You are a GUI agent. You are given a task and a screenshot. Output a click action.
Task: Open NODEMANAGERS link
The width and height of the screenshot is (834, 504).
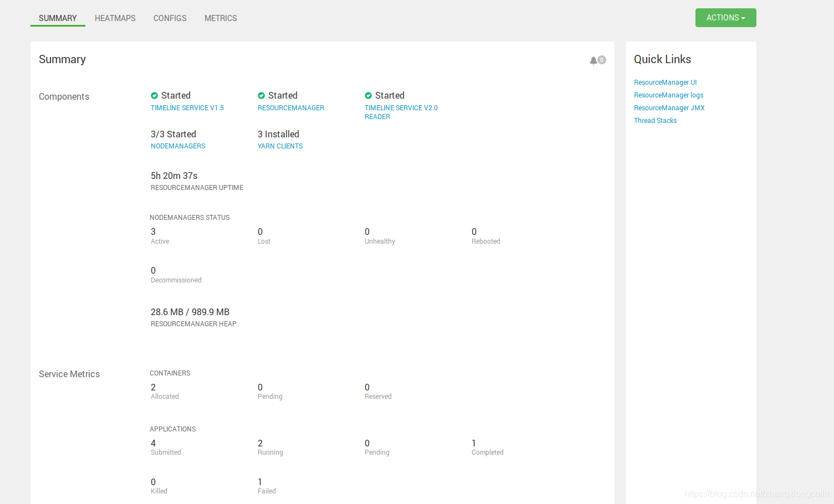tap(178, 146)
